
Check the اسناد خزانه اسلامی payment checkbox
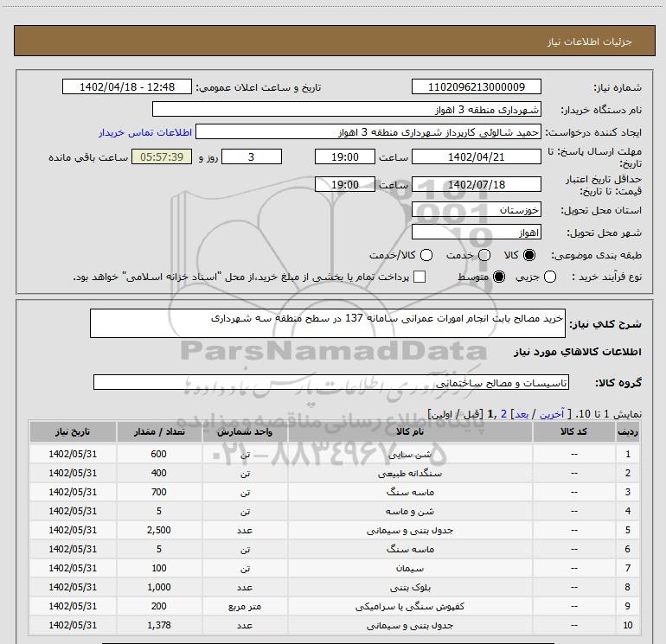pos(419,277)
